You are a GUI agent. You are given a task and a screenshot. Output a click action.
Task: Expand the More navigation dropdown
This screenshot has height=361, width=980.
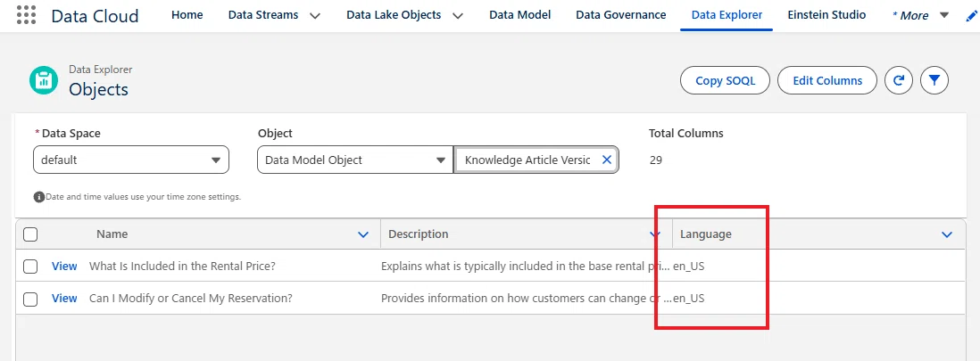(944, 15)
